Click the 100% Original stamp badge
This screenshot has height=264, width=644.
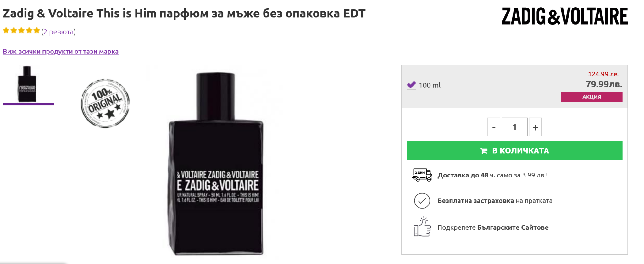click(x=105, y=103)
